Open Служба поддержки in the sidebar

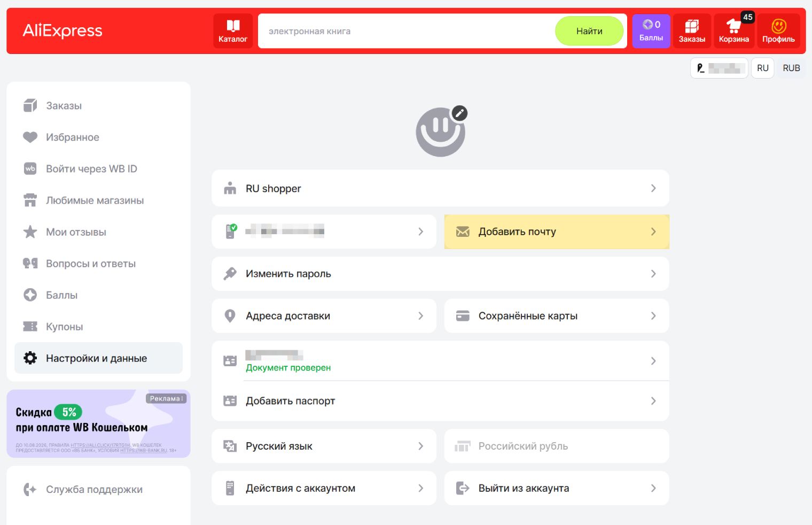98,489
